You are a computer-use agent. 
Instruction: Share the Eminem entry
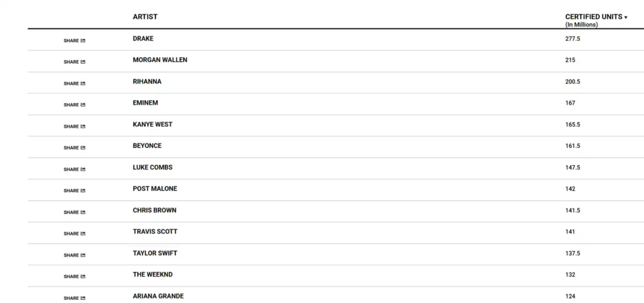pos(83,105)
